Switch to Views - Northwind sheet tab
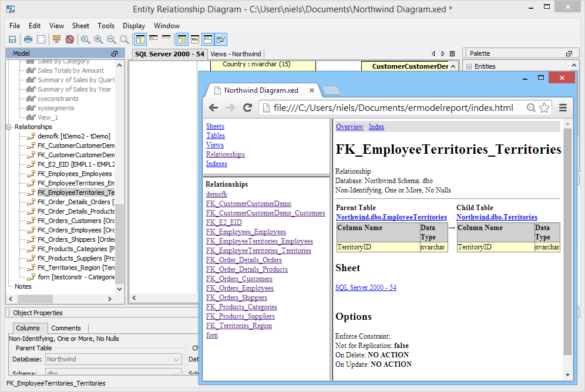 [x=236, y=54]
